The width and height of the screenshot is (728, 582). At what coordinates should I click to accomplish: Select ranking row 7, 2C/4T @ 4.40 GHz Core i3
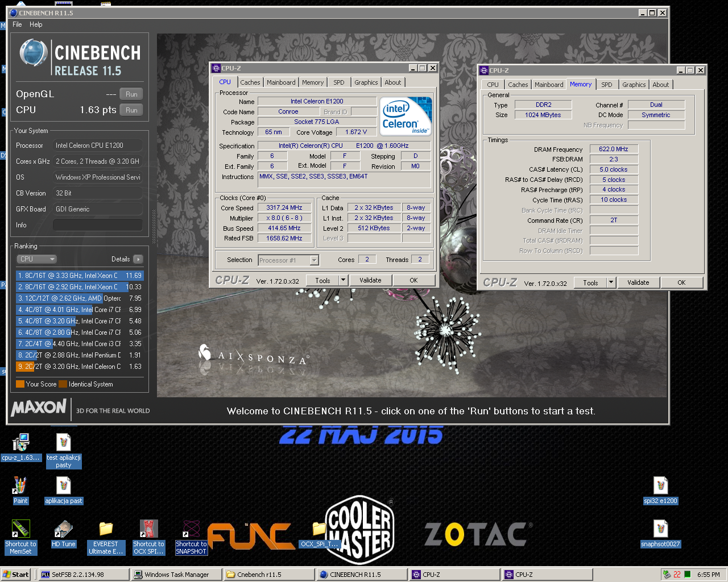(x=80, y=344)
